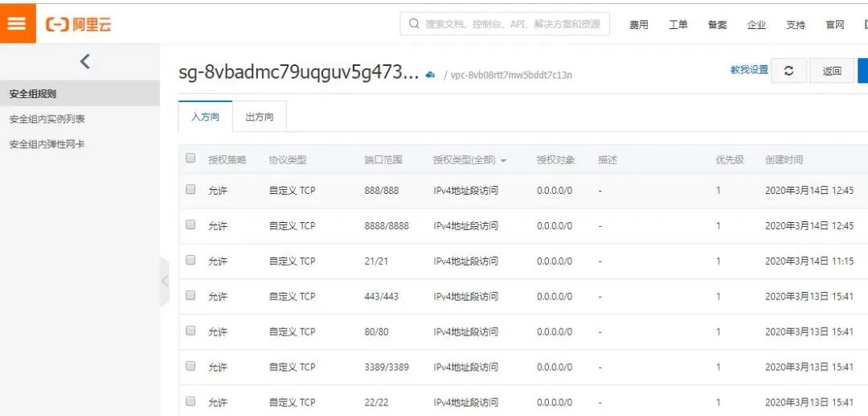
Task: Click port range 8888/8888 cell
Action: pos(387,226)
